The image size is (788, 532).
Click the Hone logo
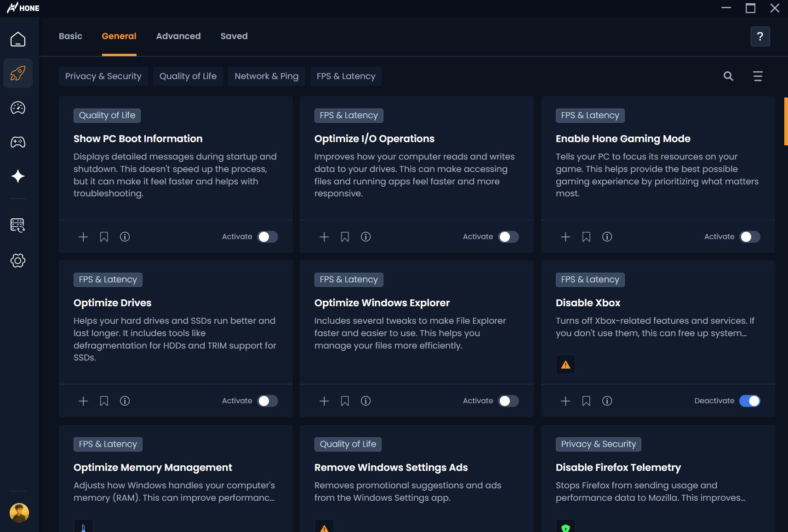(23, 8)
